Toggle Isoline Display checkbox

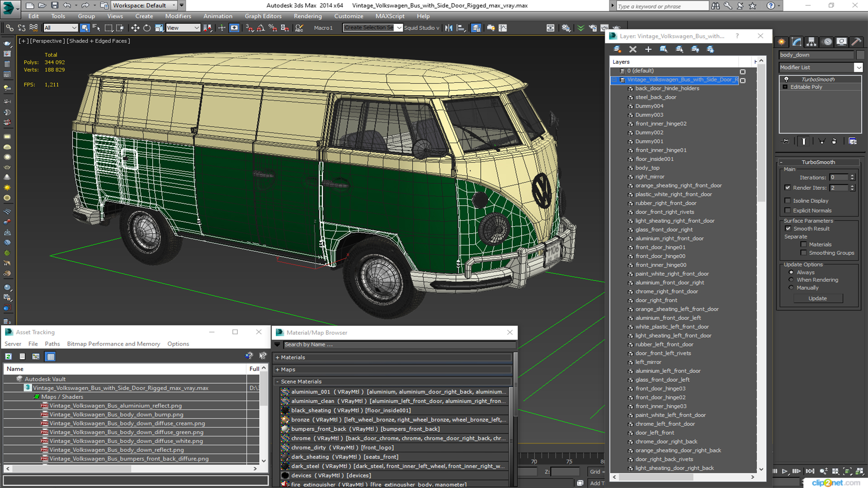point(788,201)
